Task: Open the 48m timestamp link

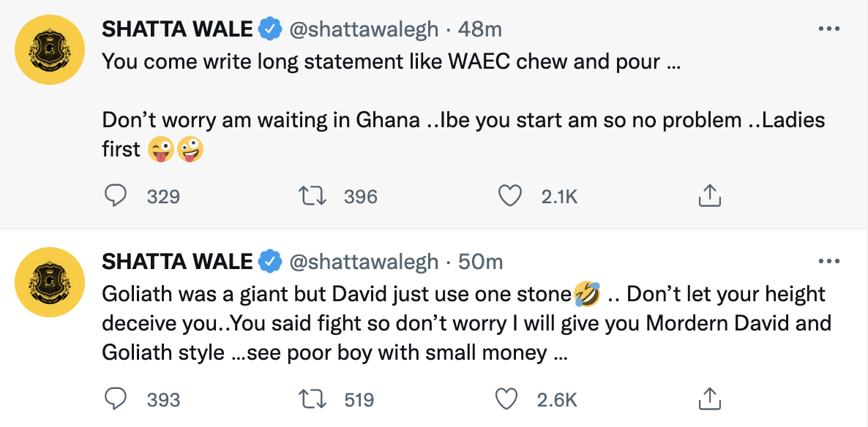Action: tap(480, 29)
